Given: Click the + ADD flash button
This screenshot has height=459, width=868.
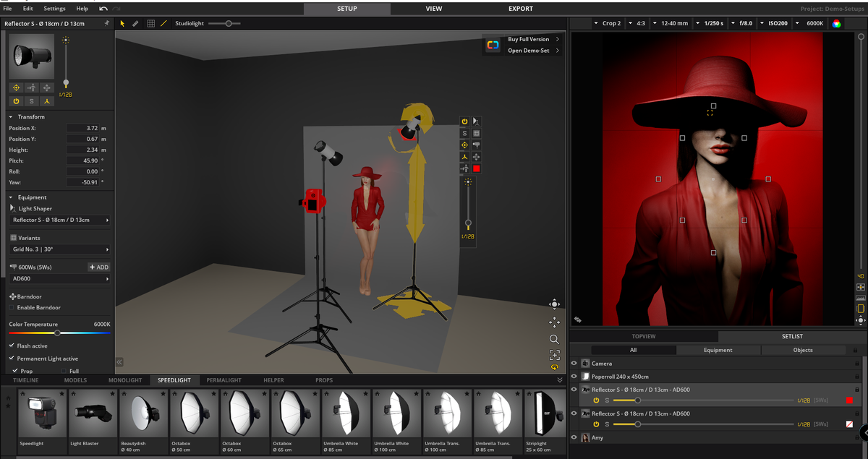Looking at the screenshot, I should (x=99, y=267).
